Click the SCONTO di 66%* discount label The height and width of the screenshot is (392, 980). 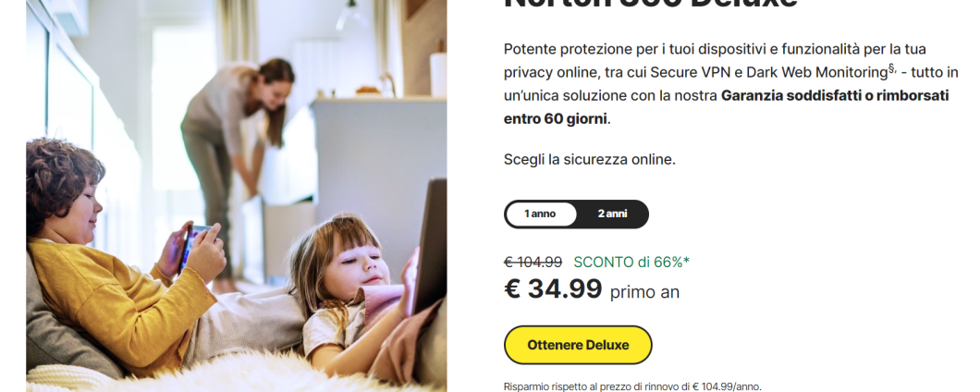[631, 262]
